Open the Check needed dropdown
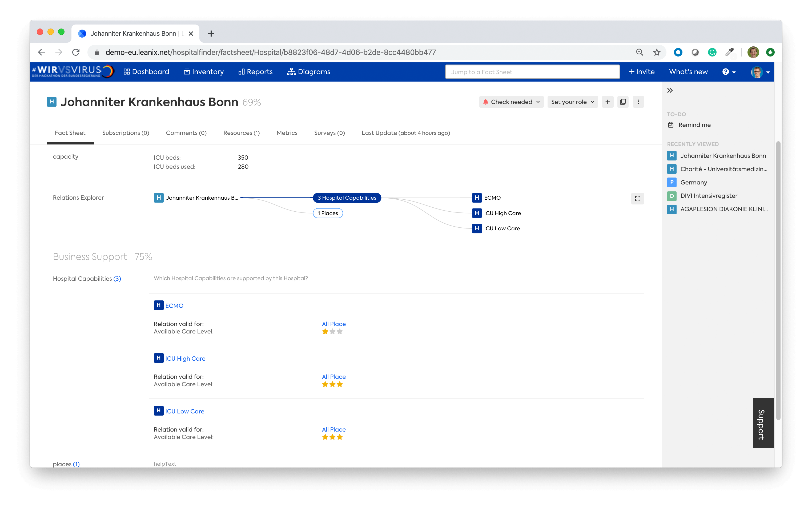 point(511,102)
